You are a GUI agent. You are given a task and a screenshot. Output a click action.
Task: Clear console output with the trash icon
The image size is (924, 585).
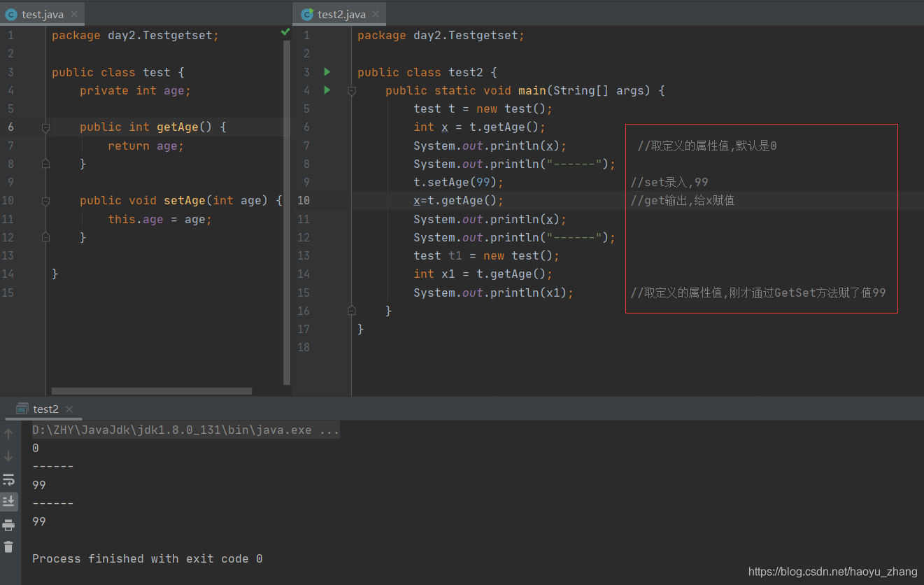tap(8, 547)
